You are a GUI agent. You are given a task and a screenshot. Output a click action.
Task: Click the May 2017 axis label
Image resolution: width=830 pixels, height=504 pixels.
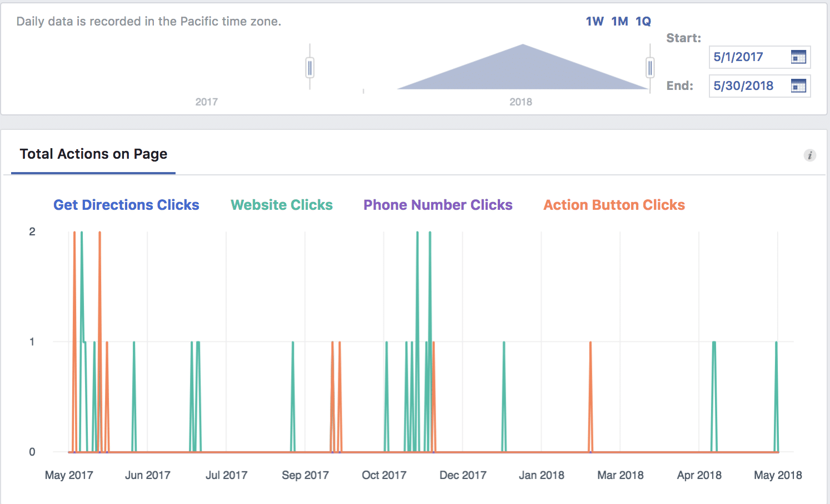69,475
